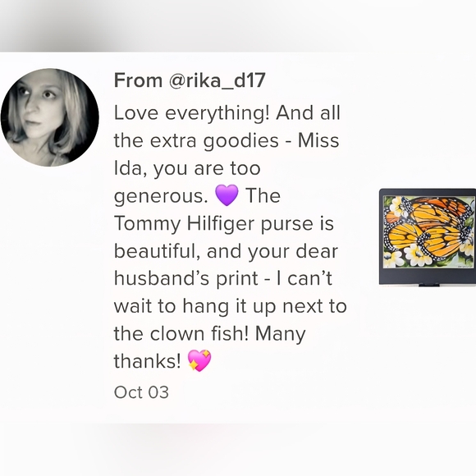476x476 pixels.
Task: Open the rika_d17 profile picture
Action: (x=50, y=117)
